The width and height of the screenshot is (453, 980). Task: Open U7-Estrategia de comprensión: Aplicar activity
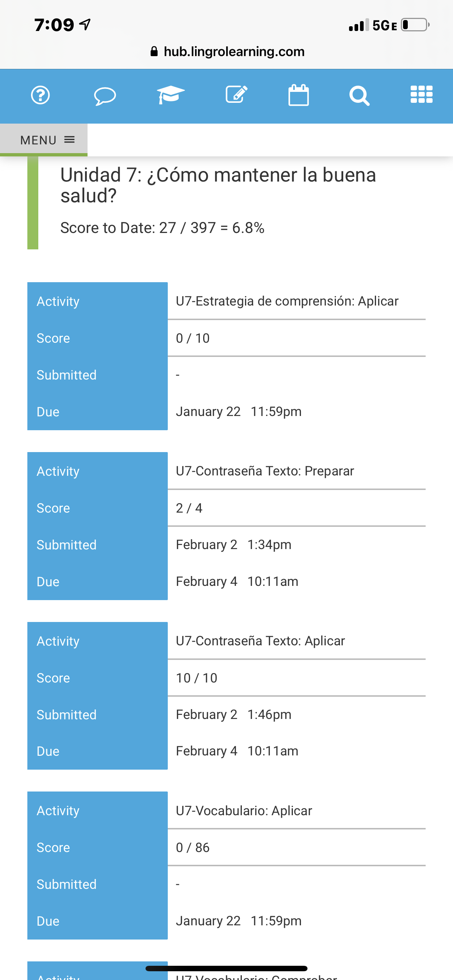tap(287, 301)
